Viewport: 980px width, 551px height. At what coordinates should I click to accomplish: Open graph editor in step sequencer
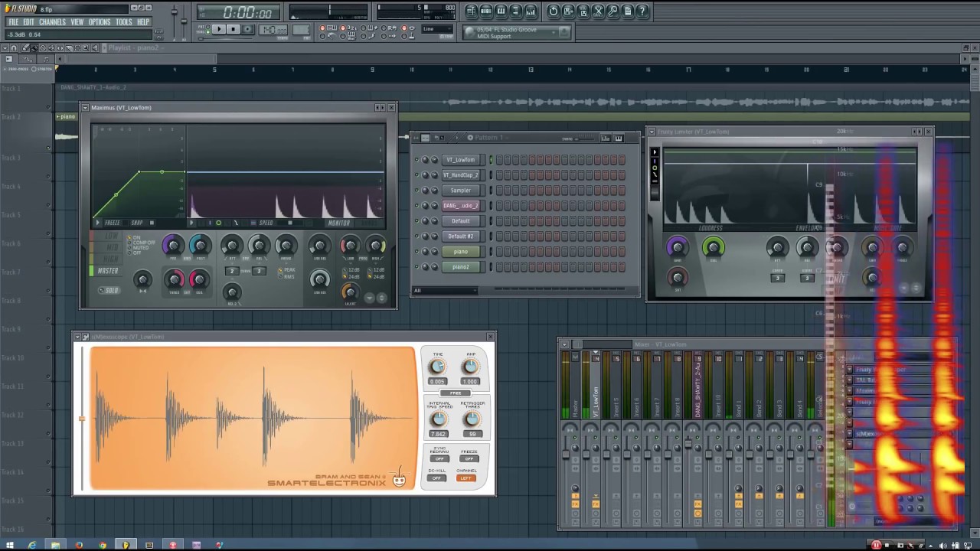(605, 139)
